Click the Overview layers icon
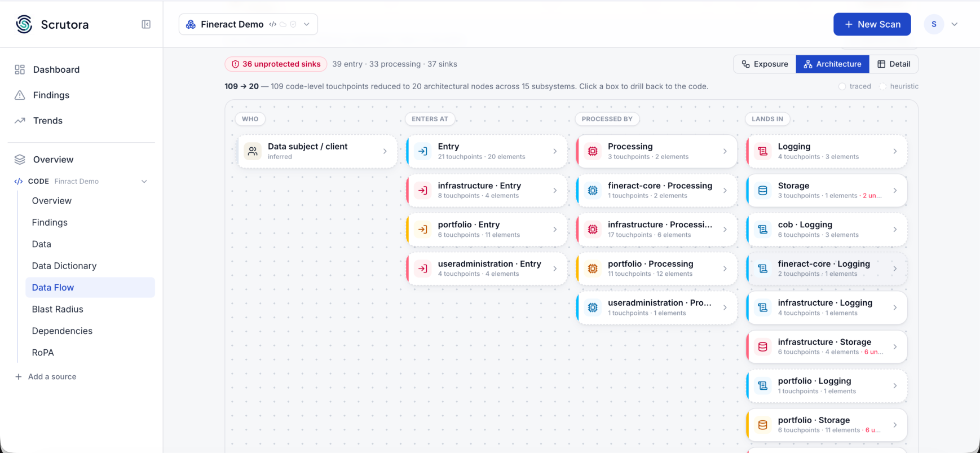Screen dimensions: 980x453 click(20, 160)
